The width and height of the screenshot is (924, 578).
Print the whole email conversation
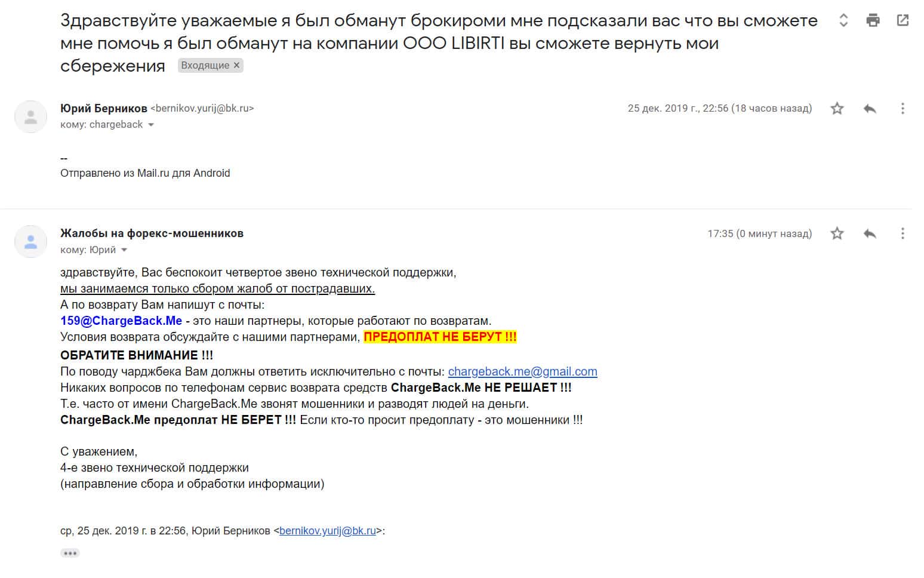[x=873, y=20]
